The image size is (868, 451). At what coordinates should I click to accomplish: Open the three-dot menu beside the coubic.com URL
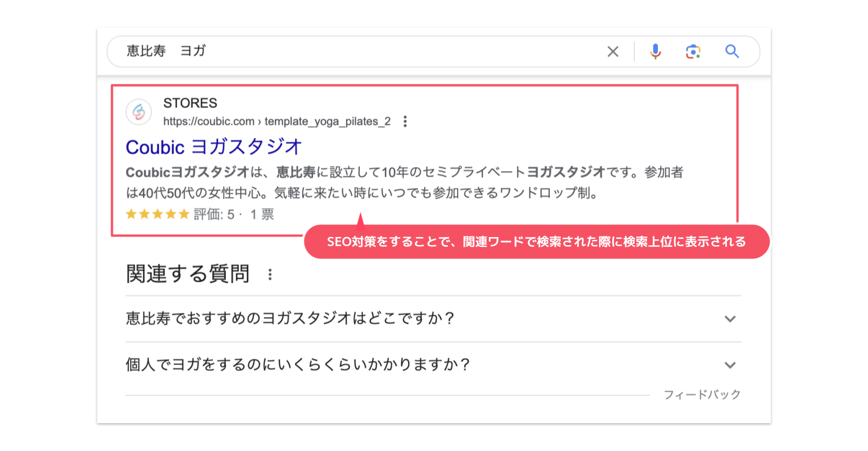click(405, 121)
